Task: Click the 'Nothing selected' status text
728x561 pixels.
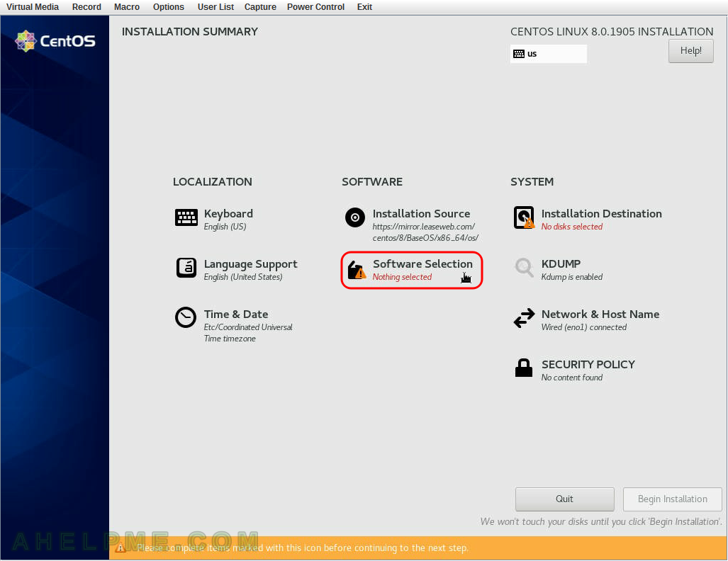Action: point(402,277)
